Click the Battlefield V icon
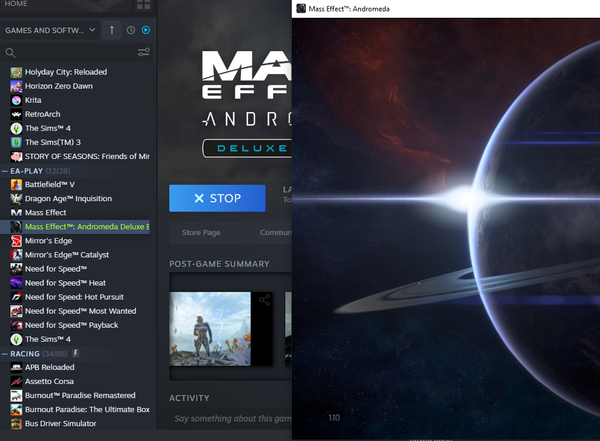Image resolution: width=600 pixels, height=441 pixels. 16,185
